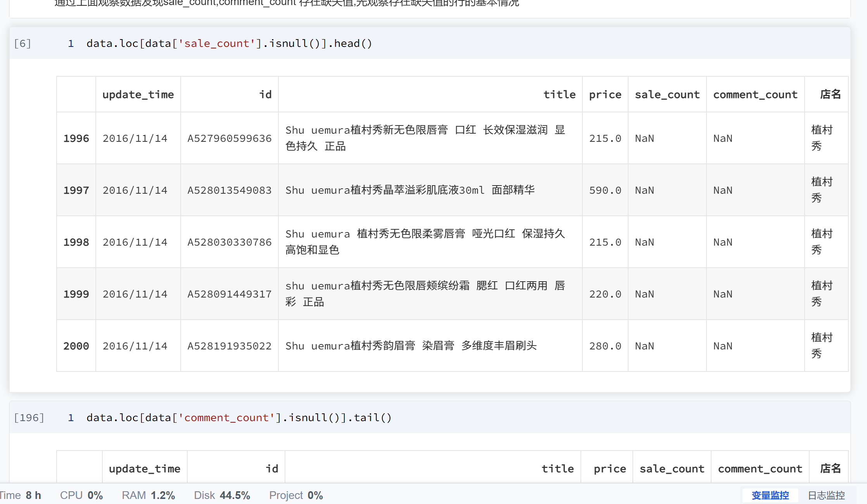The image size is (867, 504).
Task: Click the comment_count header in first table
Action: pyautogui.click(x=755, y=95)
